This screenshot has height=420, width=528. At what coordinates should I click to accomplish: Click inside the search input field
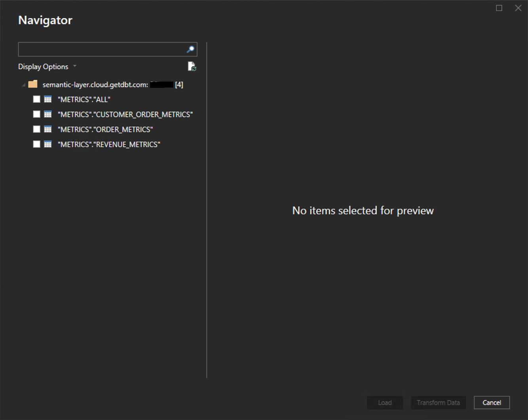click(x=99, y=49)
